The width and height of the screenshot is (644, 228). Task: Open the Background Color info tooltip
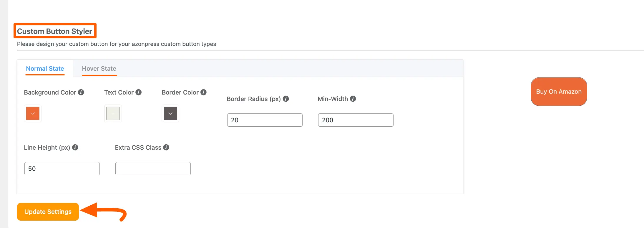tap(82, 92)
